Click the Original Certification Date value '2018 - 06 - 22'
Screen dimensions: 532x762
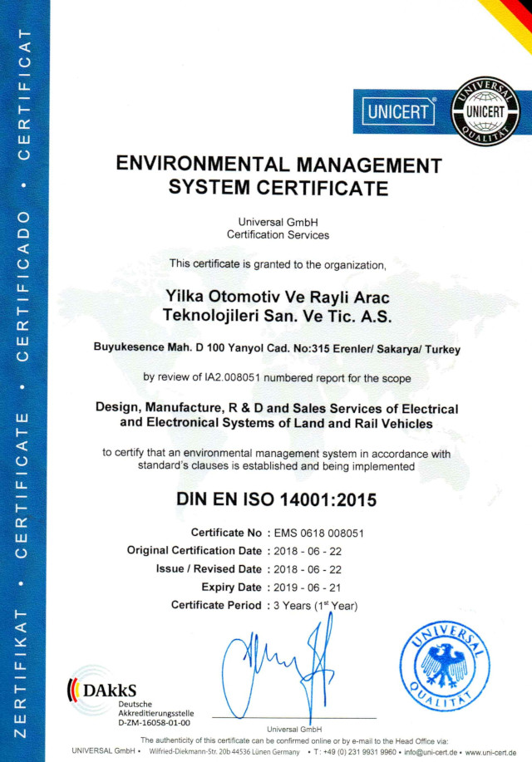(x=308, y=552)
